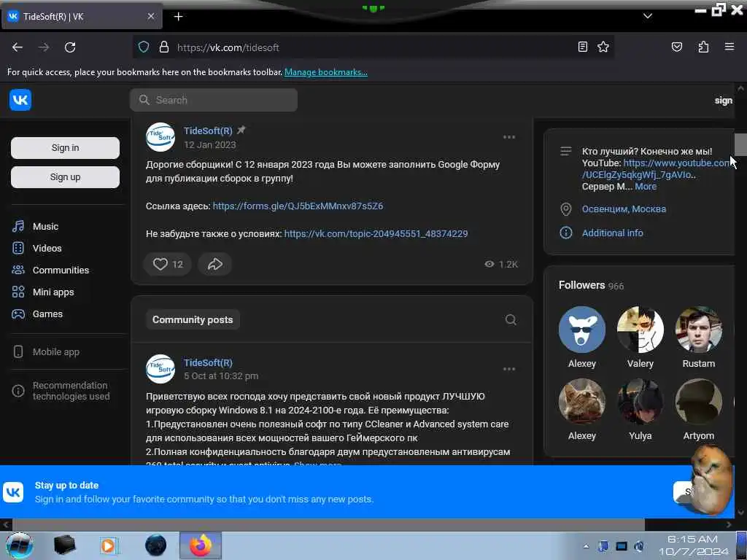Click the Followers 966 heading
This screenshot has height=560, width=747.
591,285
